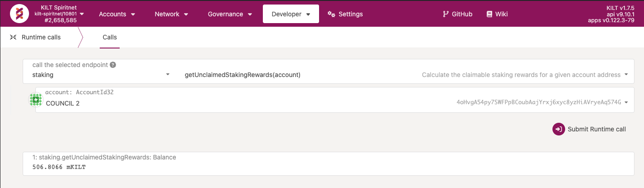Click the Runtime calls crossed-arrows icon
Viewport: 644px width, 188px height.
point(13,37)
